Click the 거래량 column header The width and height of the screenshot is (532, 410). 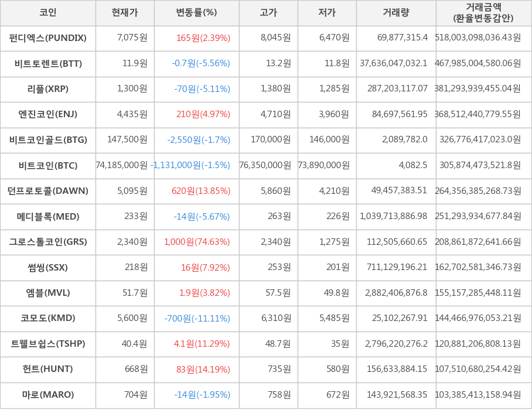(x=396, y=12)
